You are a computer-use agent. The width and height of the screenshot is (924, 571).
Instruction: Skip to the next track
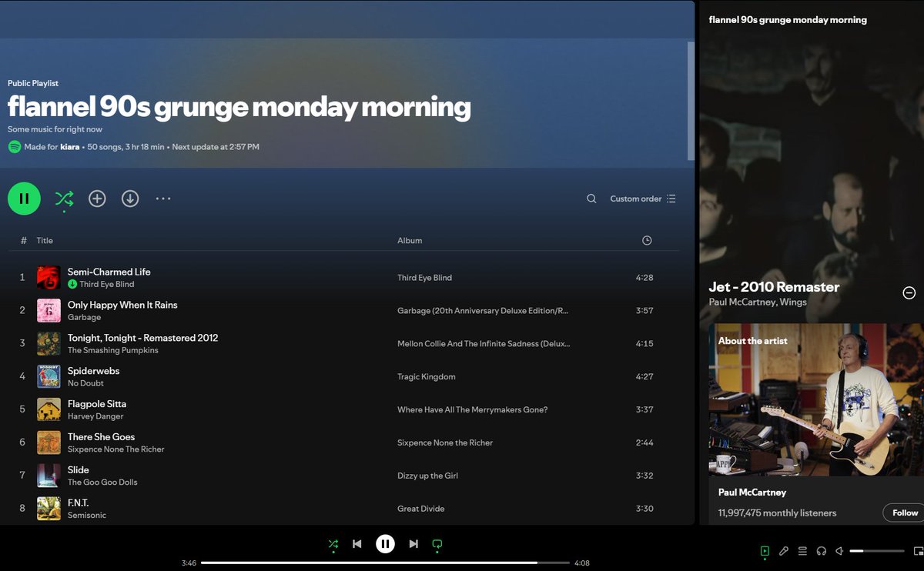pyautogui.click(x=413, y=544)
